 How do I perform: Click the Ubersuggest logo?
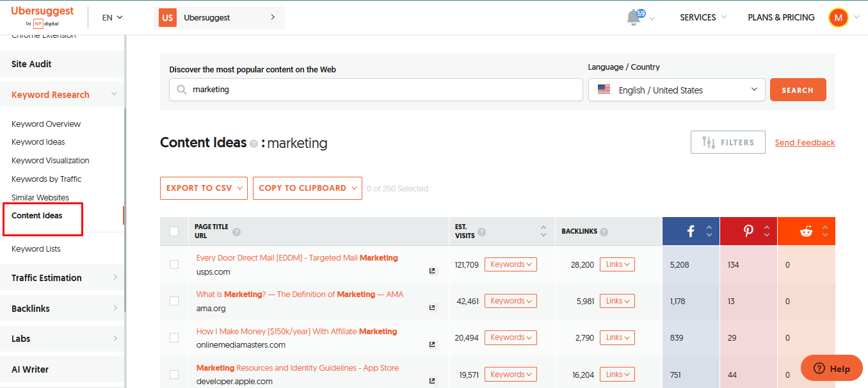[42, 17]
